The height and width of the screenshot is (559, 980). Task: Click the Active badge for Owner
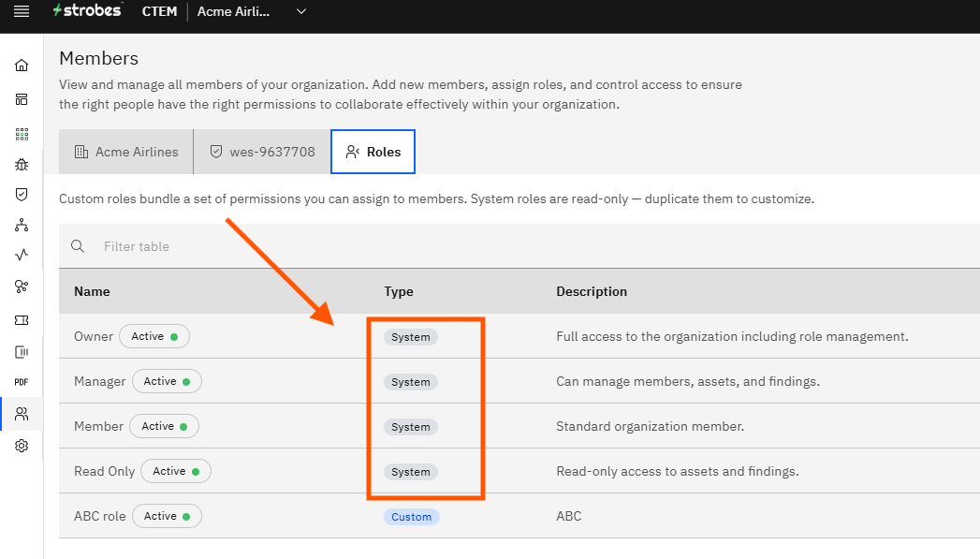[x=154, y=336]
